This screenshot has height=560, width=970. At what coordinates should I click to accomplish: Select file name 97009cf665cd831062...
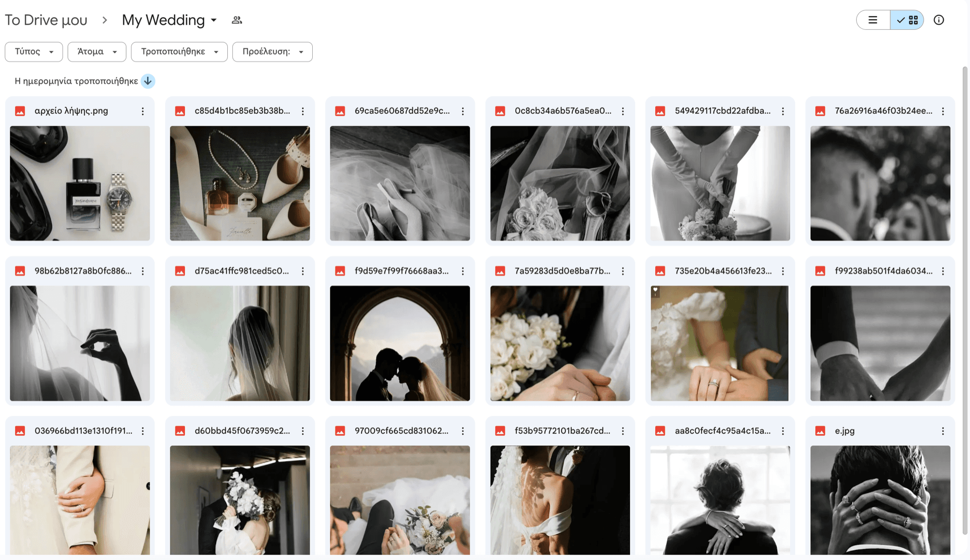click(x=401, y=431)
